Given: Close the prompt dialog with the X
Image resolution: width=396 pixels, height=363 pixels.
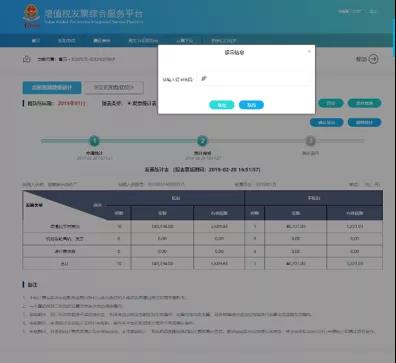Looking at the screenshot, I should click(309, 51).
